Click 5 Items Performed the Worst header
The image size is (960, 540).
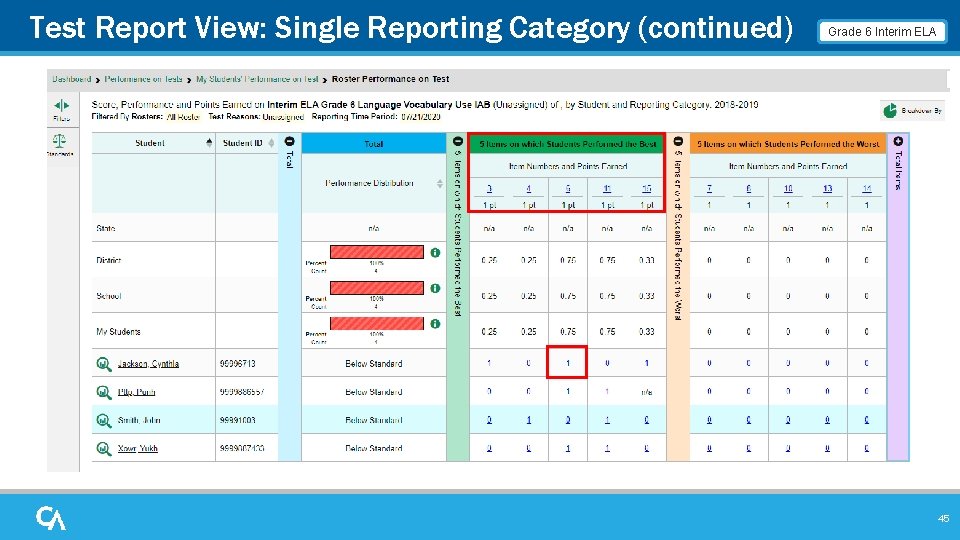[x=788, y=144]
